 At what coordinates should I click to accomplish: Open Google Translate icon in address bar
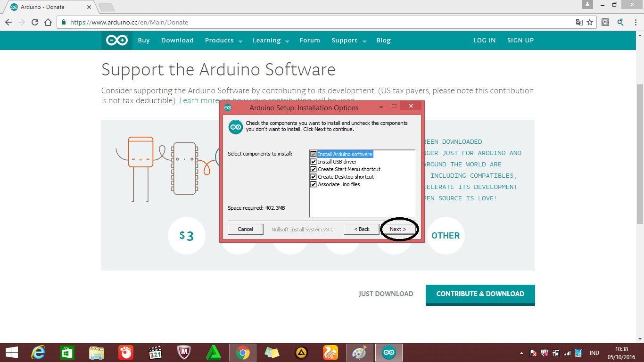[579, 22]
